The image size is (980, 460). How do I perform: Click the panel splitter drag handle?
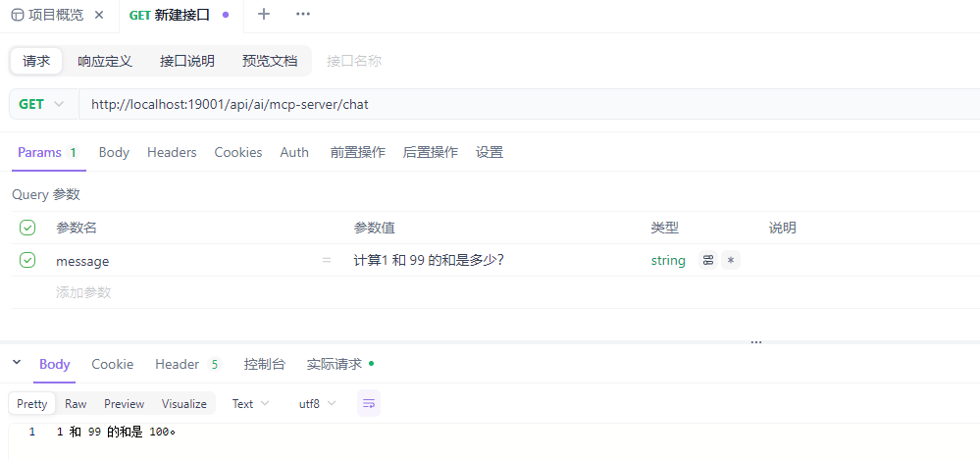[756, 342]
